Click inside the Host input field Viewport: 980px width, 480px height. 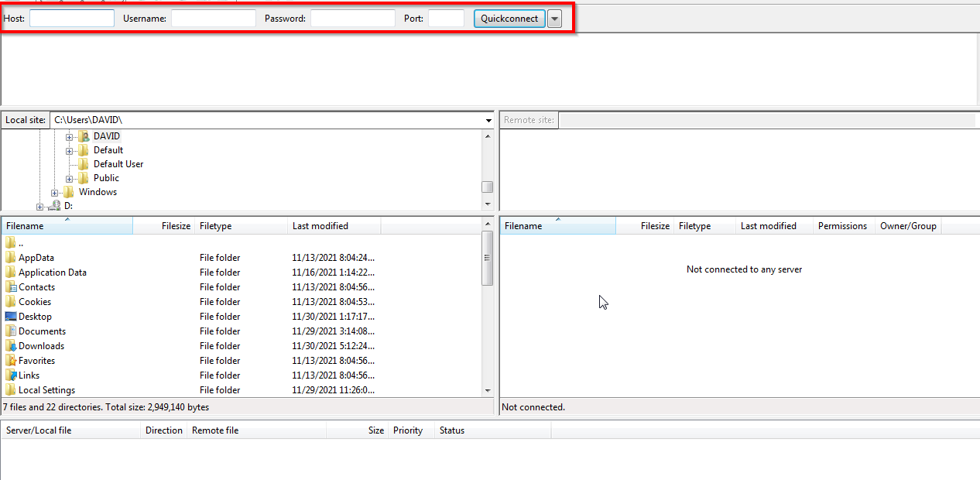point(71,18)
